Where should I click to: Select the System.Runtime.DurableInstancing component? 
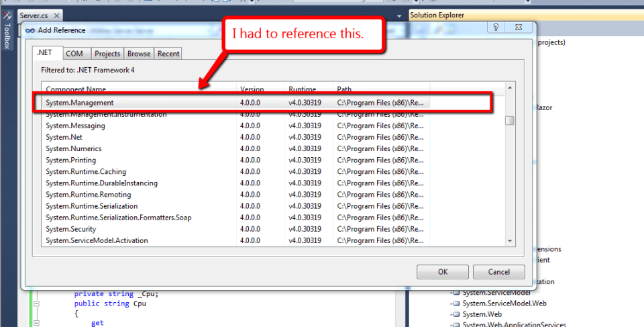(101, 183)
